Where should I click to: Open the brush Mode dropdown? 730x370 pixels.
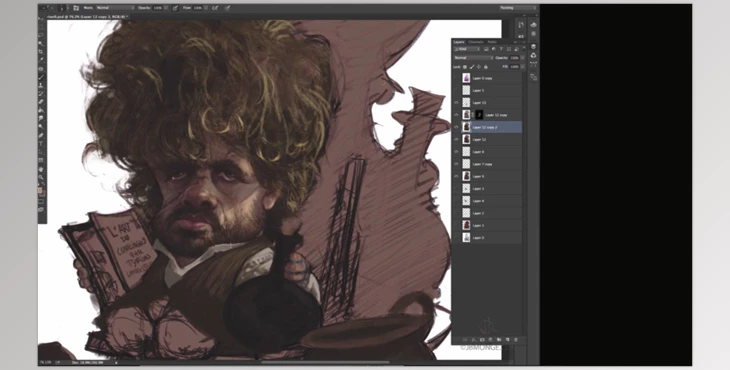point(115,8)
